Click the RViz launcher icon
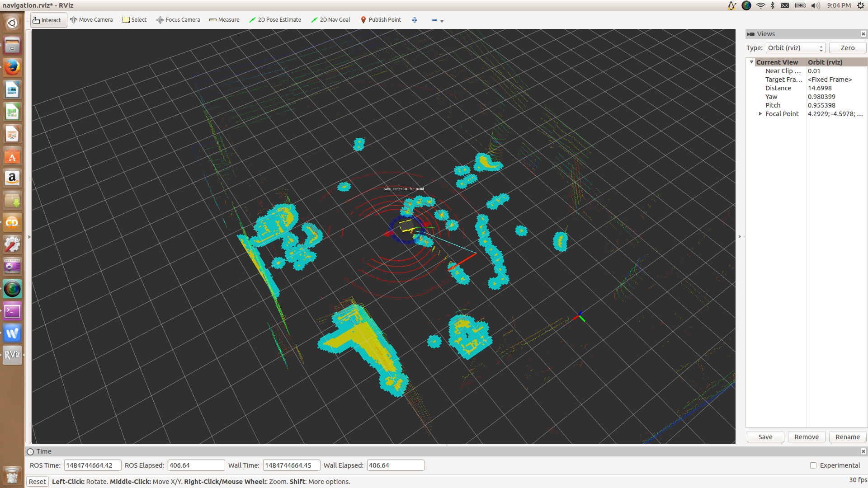 [x=12, y=356]
